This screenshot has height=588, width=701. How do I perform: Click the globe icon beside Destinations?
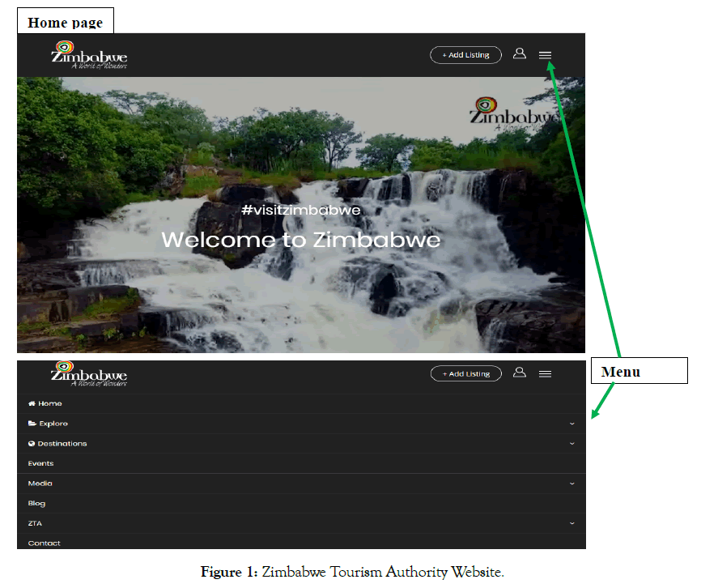click(x=32, y=444)
